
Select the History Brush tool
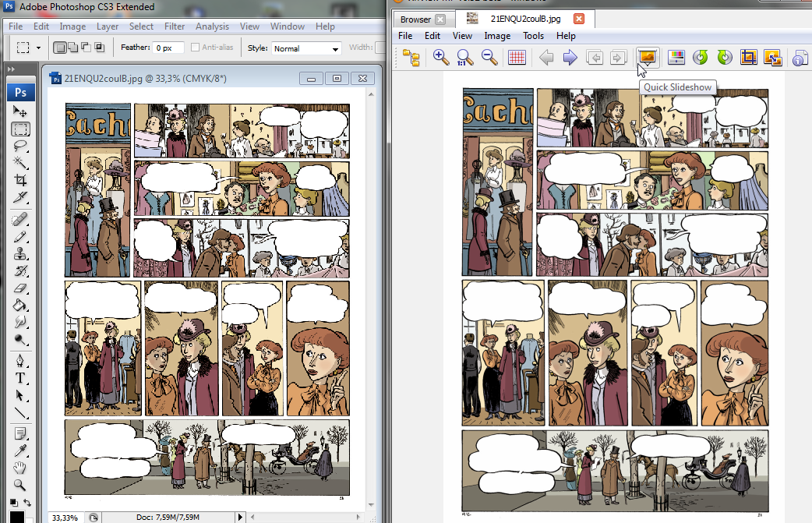point(20,270)
